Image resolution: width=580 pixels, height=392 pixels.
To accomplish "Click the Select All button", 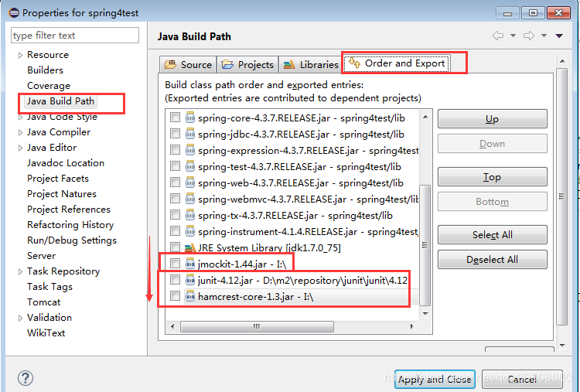I will pyautogui.click(x=493, y=234).
